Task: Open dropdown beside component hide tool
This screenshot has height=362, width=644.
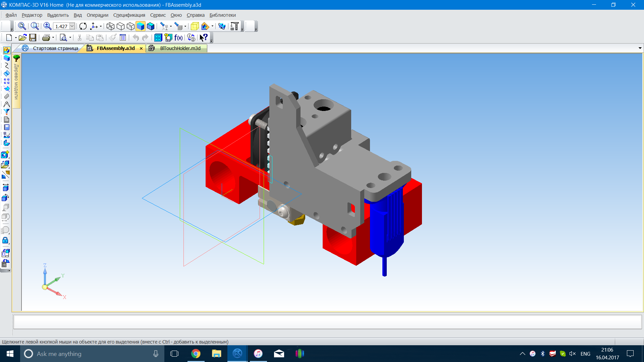Action: [x=171, y=26]
